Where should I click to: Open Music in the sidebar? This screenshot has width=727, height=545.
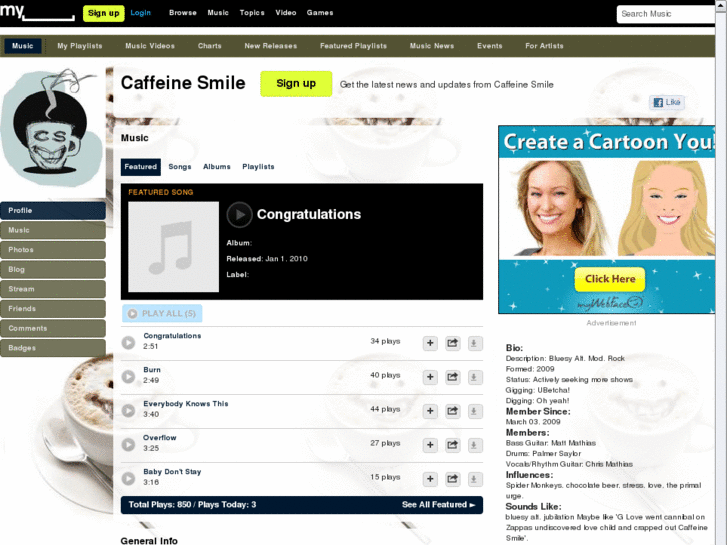pyautogui.click(x=53, y=230)
